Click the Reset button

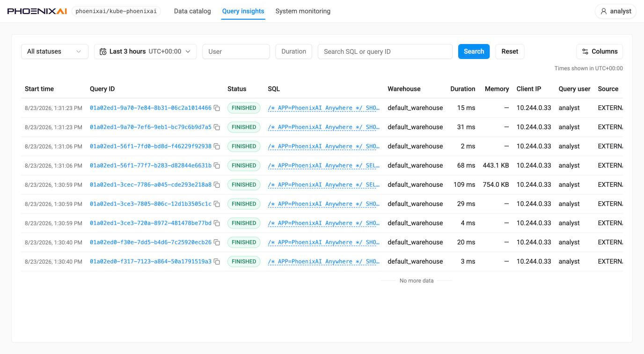click(x=510, y=52)
